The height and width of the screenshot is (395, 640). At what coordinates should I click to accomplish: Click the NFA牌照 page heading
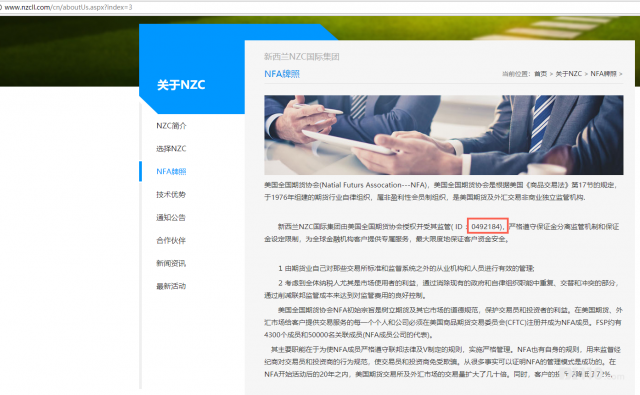[x=282, y=74]
